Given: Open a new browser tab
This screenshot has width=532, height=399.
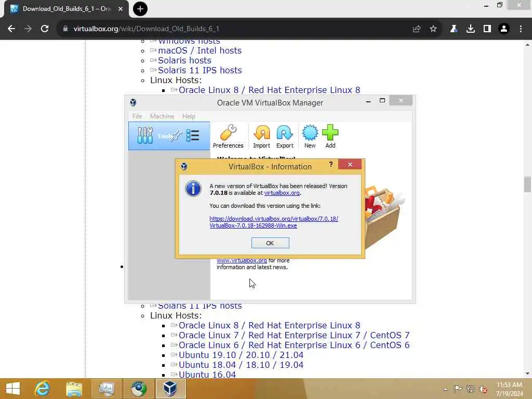Looking at the screenshot, I should pos(140,9).
